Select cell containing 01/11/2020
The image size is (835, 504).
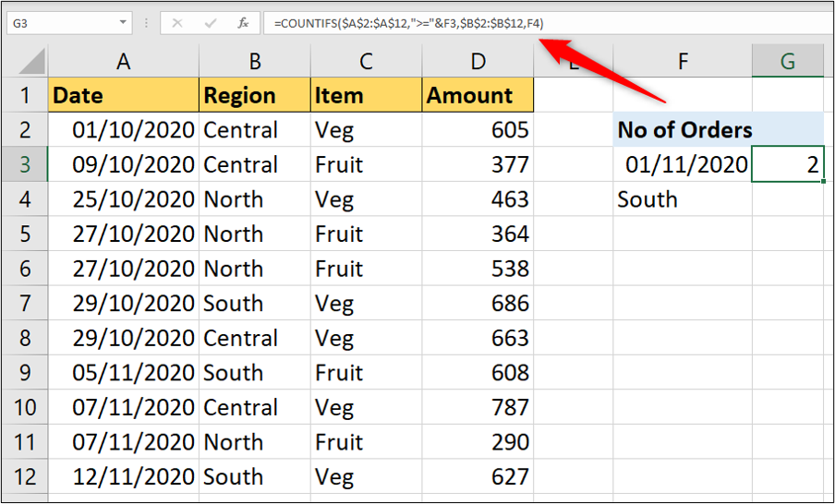point(684,165)
